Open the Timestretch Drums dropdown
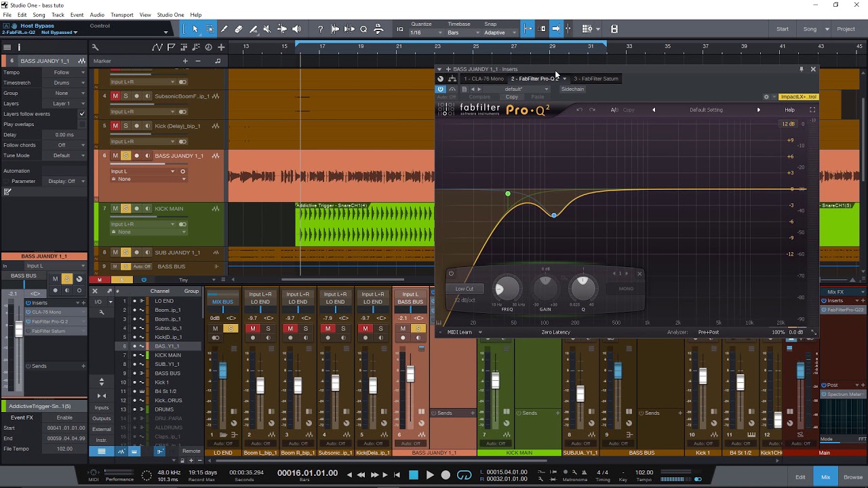Image resolution: width=868 pixels, height=488 pixels. coord(66,83)
